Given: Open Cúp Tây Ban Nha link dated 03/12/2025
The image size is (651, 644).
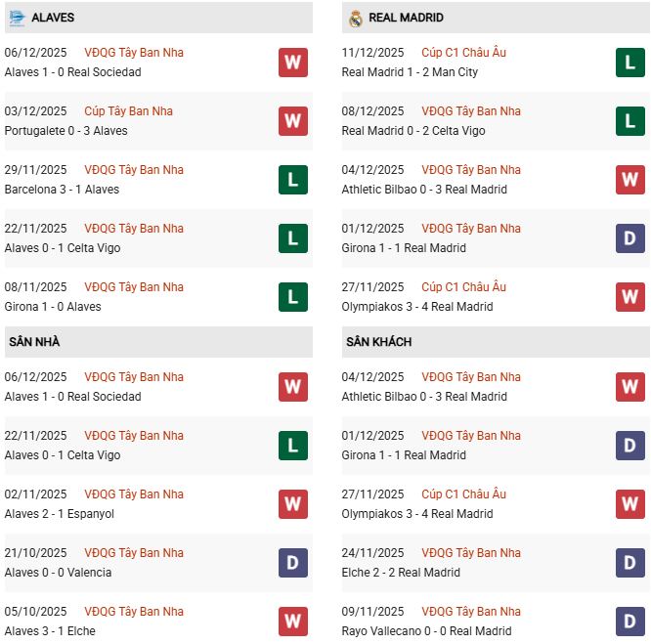Looking at the screenshot, I should (x=128, y=111).
